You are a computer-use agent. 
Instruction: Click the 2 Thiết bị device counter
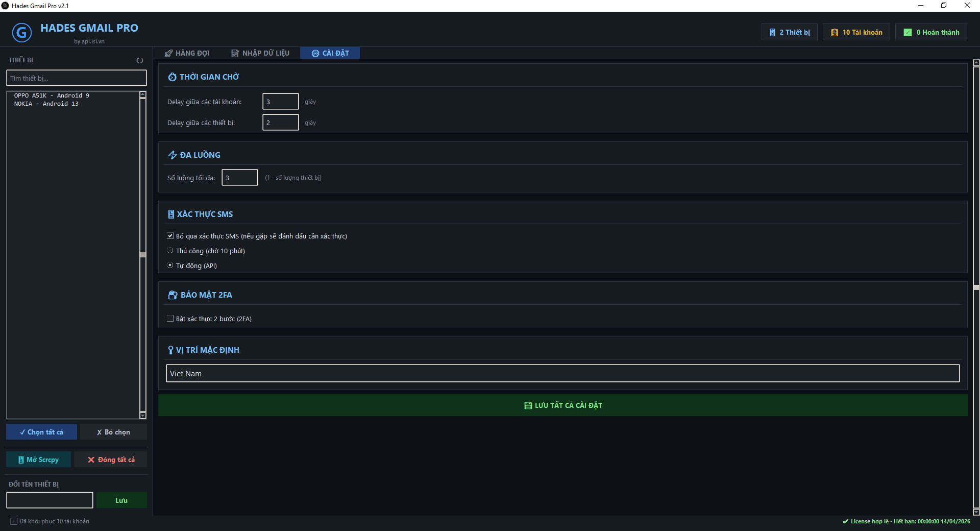[x=790, y=32]
